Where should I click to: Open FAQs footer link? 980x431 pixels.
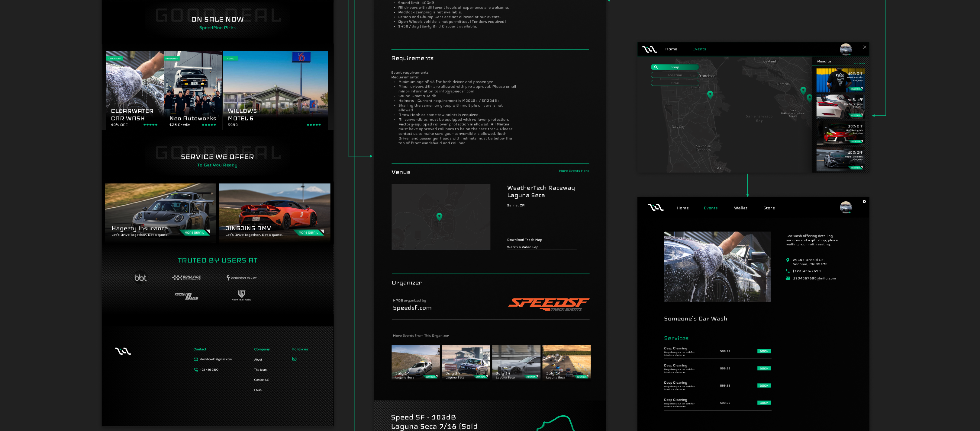pos(258,390)
